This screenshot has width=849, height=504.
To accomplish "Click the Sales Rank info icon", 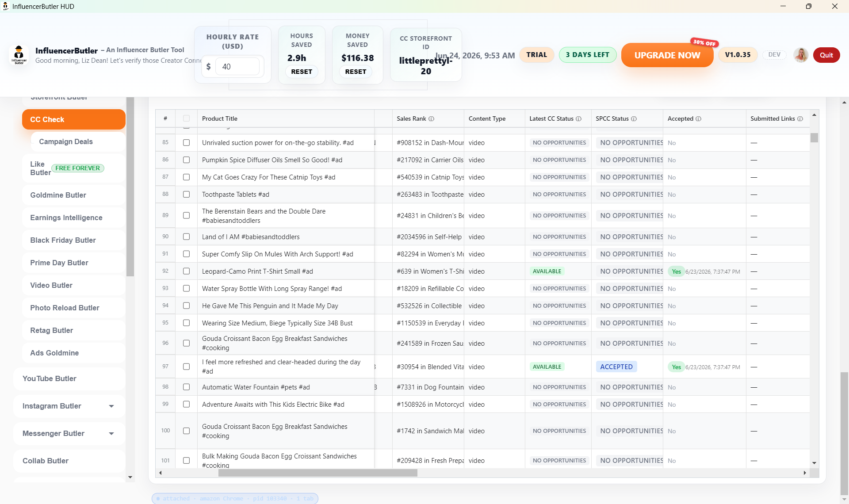I will pos(431,119).
